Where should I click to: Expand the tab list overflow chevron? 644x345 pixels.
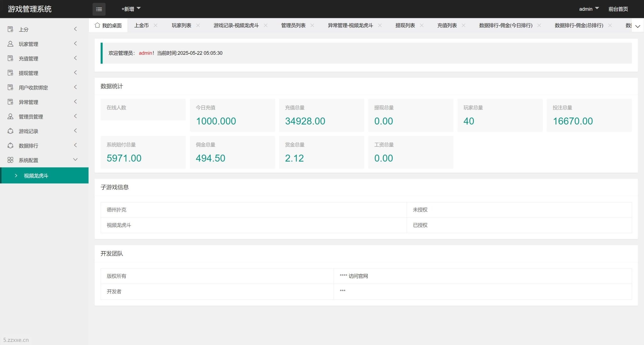pos(637,26)
